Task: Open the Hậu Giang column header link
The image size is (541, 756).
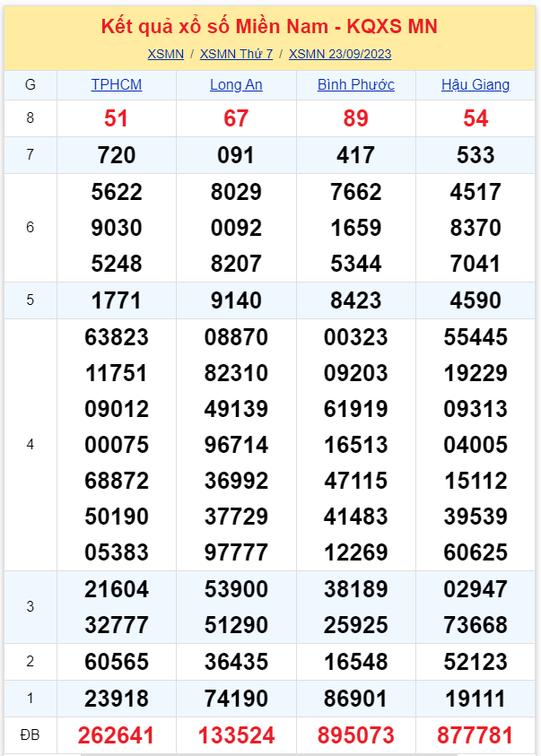Action: coord(476,85)
